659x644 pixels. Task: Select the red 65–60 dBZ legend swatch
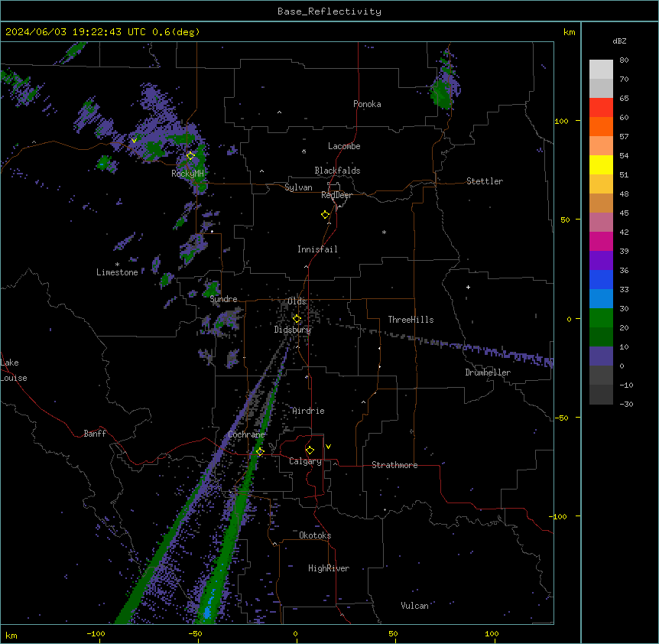pyautogui.click(x=601, y=108)
